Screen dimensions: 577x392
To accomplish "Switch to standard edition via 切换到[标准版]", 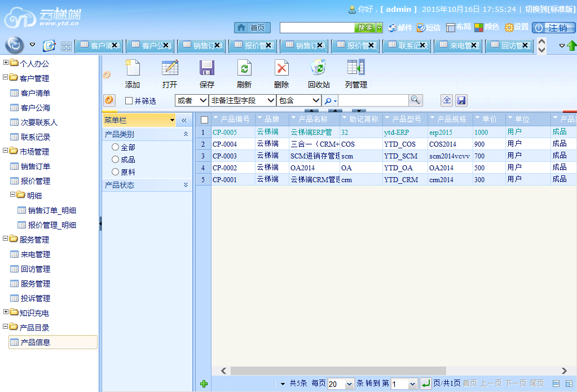I will click(550, 9).
